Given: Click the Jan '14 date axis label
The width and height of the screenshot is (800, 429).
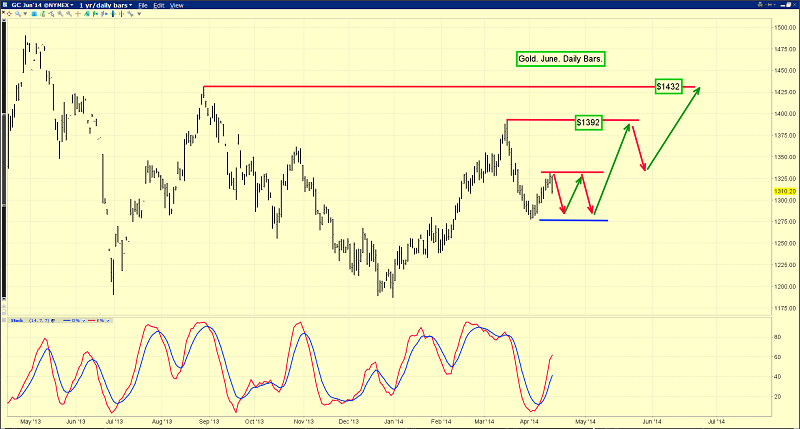Looking at the screenshot, I should 393,422.
